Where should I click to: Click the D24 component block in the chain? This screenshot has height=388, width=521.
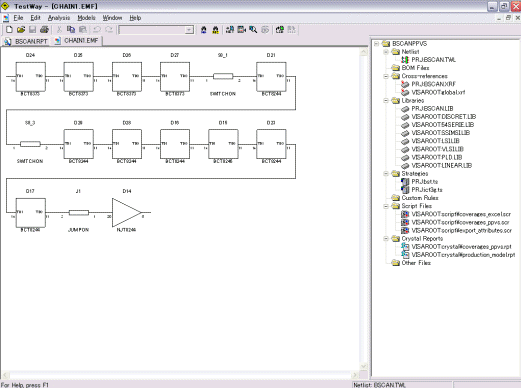pos(31,77)
